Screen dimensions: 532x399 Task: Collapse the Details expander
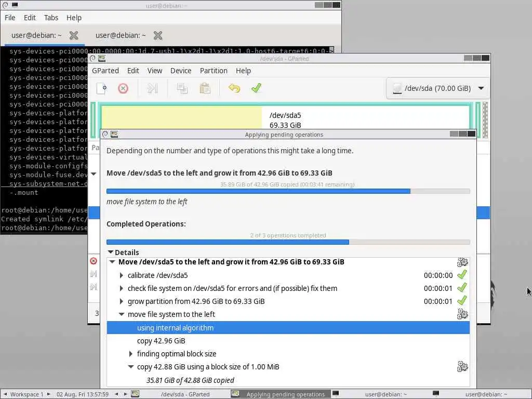point(110,252)
